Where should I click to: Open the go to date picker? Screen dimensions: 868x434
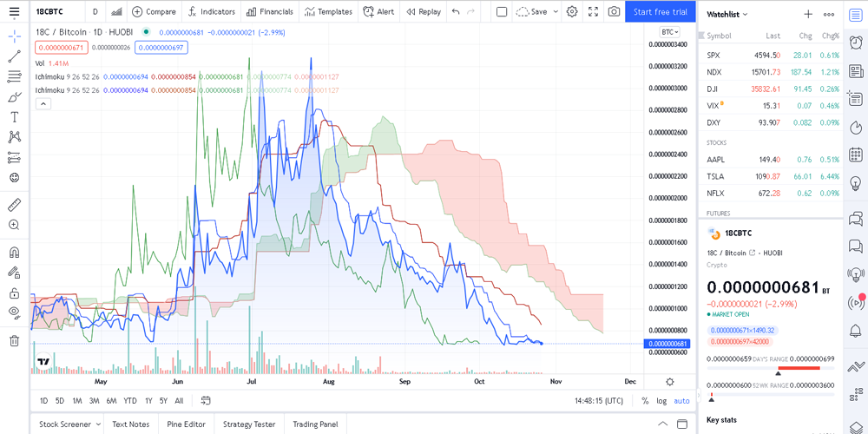tap(206, 400)
